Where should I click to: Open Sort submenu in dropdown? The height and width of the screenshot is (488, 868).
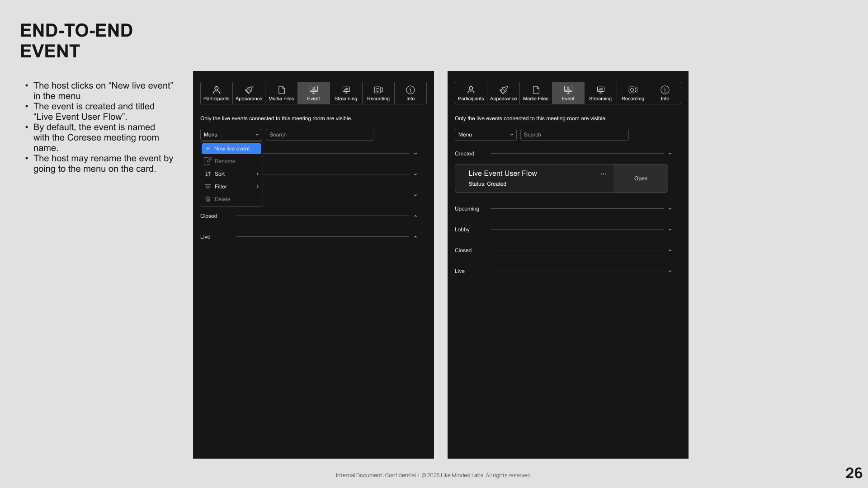coord(231,174)
